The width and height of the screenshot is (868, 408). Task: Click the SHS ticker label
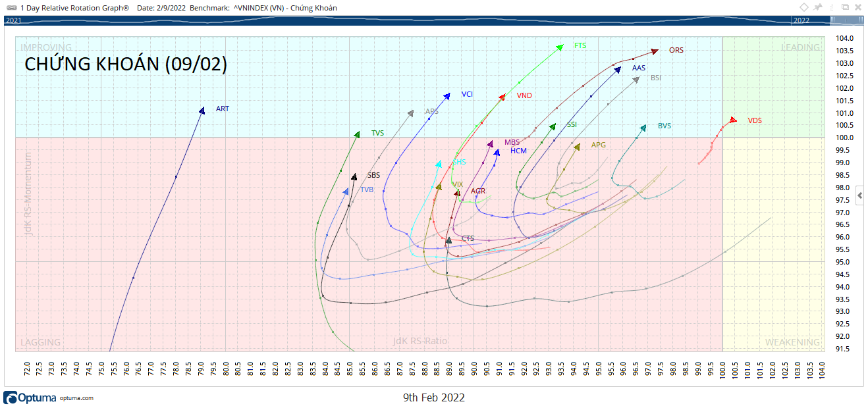(459, 162)
